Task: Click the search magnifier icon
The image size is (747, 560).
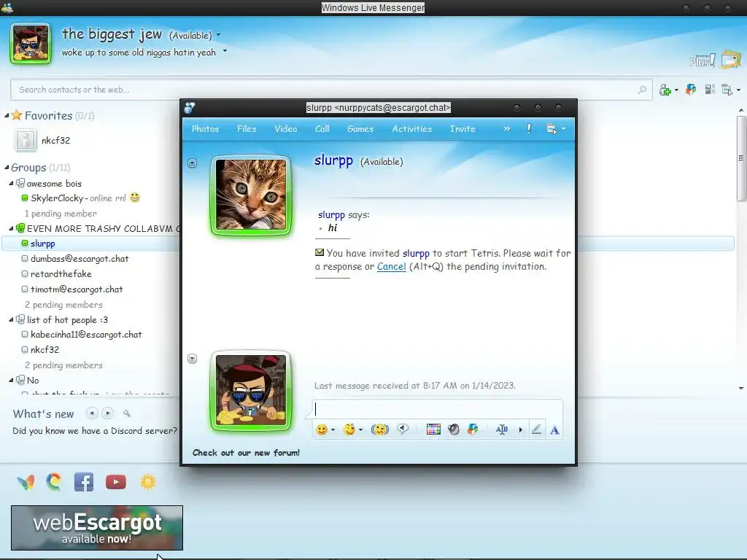Action: click(x=642, y=90)
